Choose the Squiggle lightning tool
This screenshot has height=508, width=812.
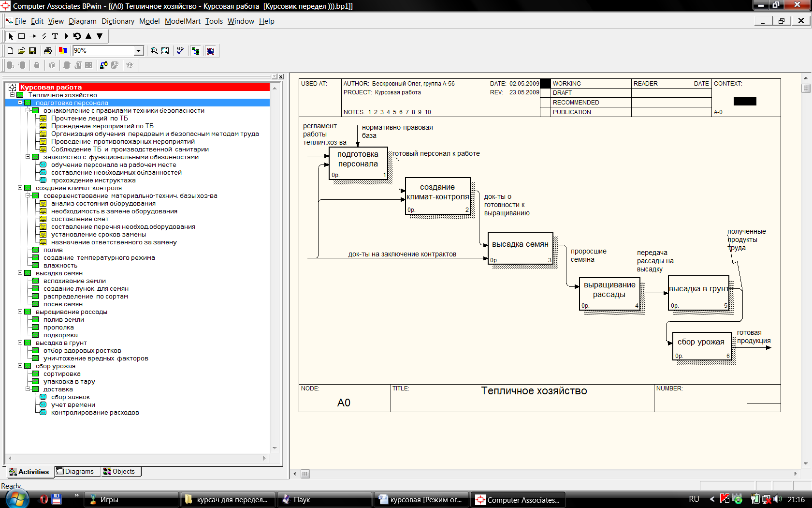[x=44, y=36]
